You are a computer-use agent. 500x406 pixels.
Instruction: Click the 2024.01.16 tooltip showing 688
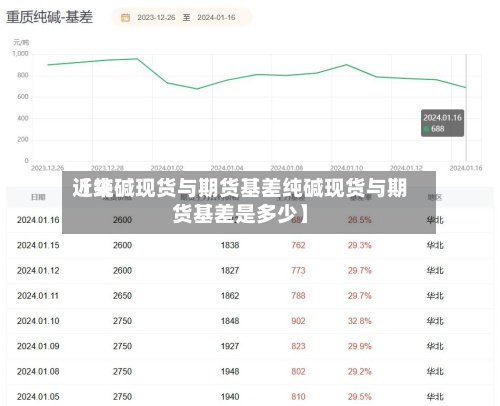point(442,123)
